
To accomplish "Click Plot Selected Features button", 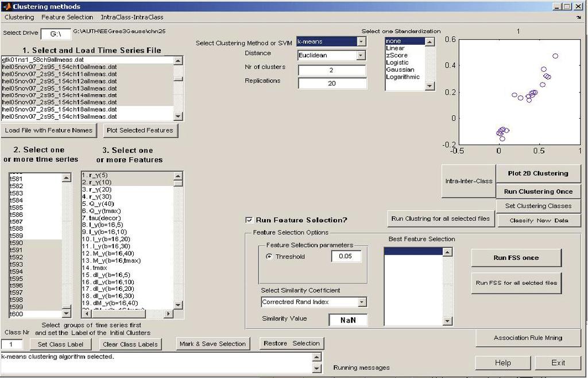I will [140, 130].
